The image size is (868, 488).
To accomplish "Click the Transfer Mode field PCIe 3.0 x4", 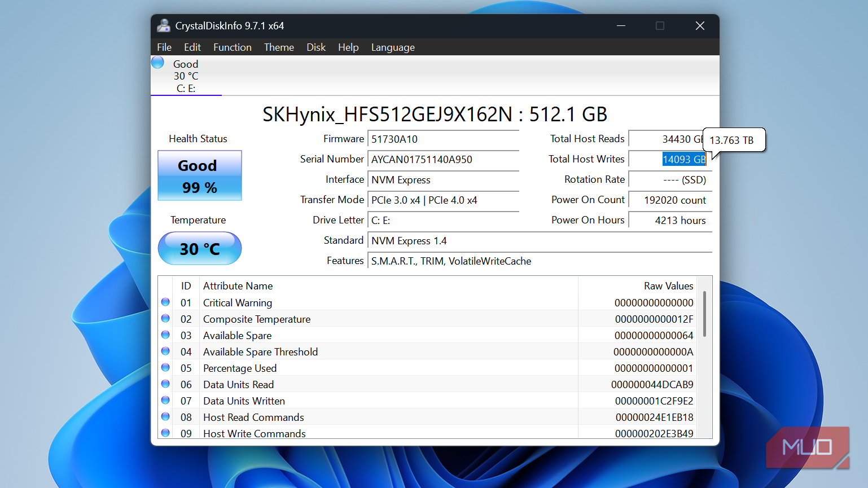I will point(443,200).
